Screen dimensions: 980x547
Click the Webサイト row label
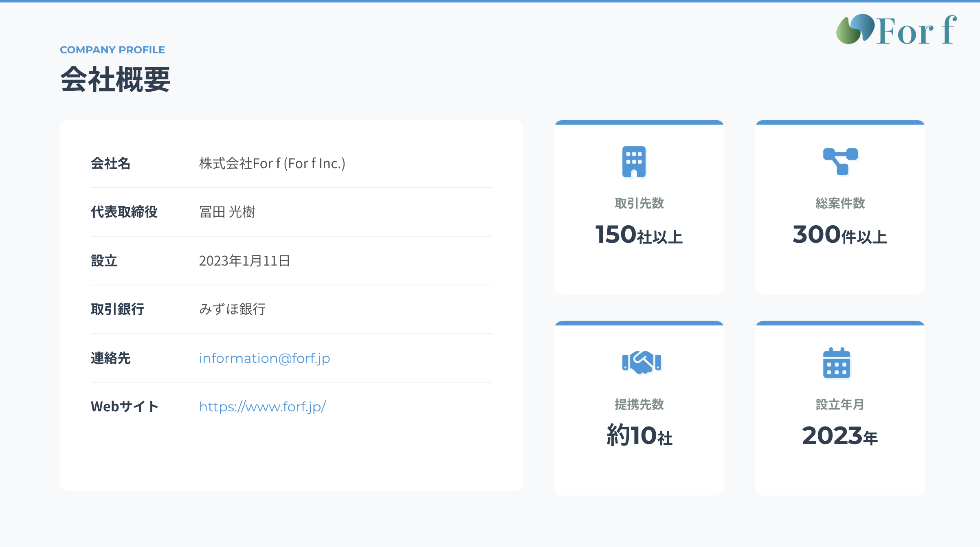point(125,406)
